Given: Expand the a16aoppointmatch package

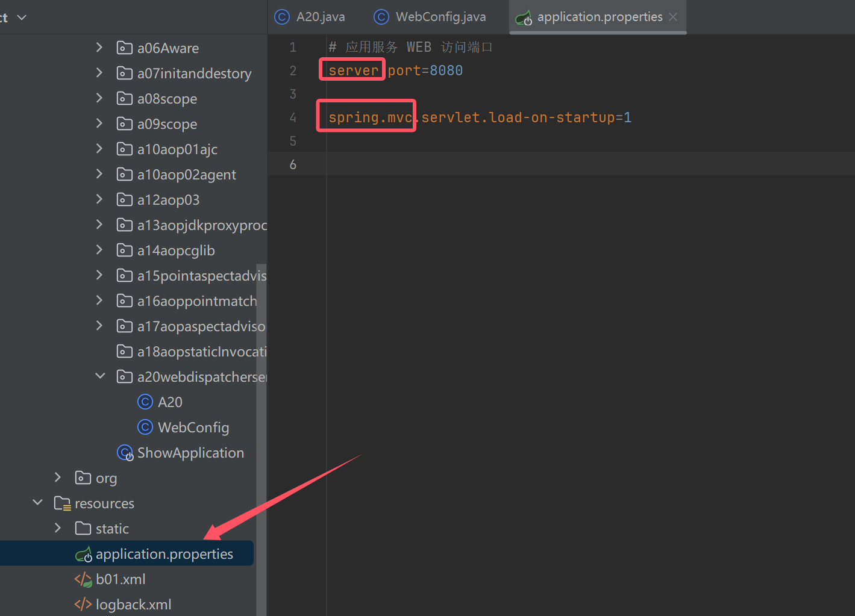Looking at the screenshot, I should pos(99,300).
